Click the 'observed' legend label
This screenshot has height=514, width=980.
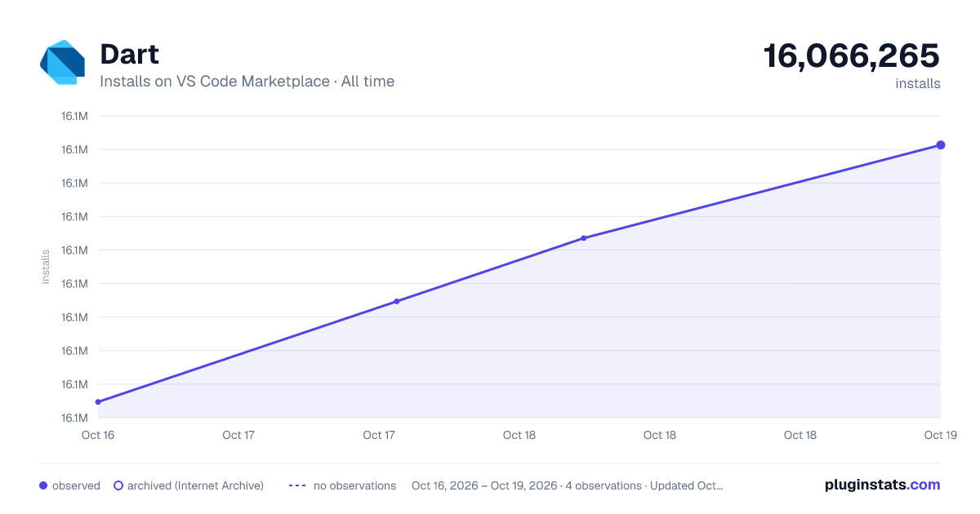76,485
